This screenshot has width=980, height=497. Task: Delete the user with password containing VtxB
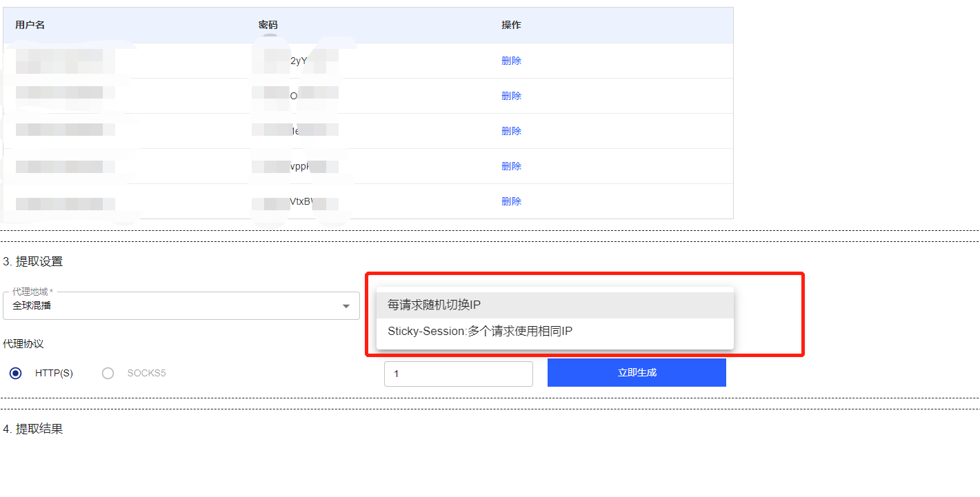[511, 201]
